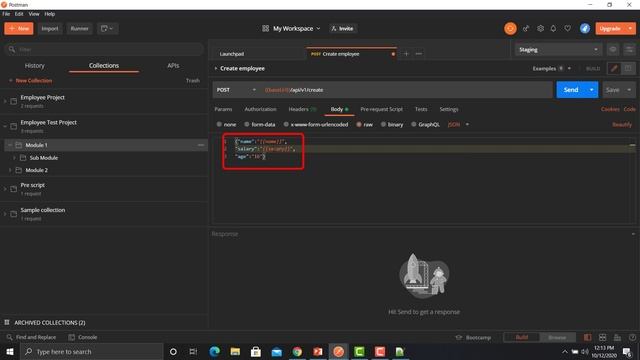Open Module 1 three dots options
Viewport: 640px width, 360px height.
point(201,145)
